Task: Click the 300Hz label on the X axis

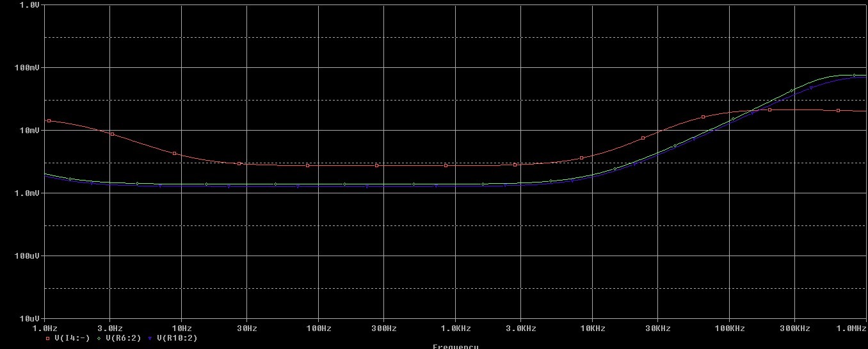Action: pyautogui.click(x=383, y=329)
